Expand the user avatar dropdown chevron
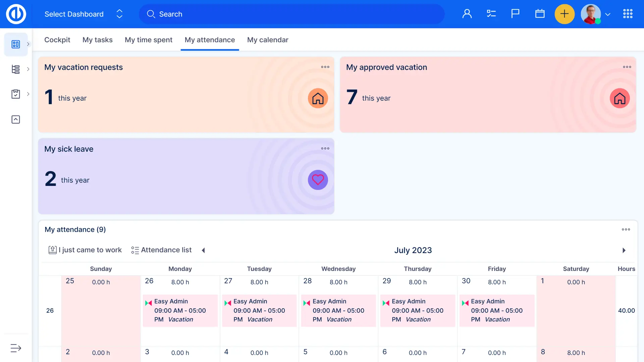 (x=608, y=14)
